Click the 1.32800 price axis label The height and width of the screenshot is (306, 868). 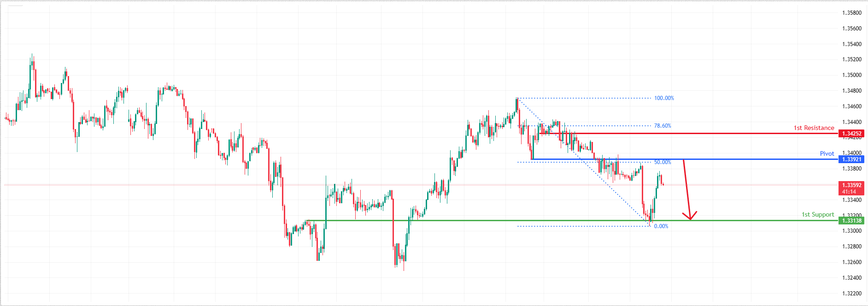851,247
